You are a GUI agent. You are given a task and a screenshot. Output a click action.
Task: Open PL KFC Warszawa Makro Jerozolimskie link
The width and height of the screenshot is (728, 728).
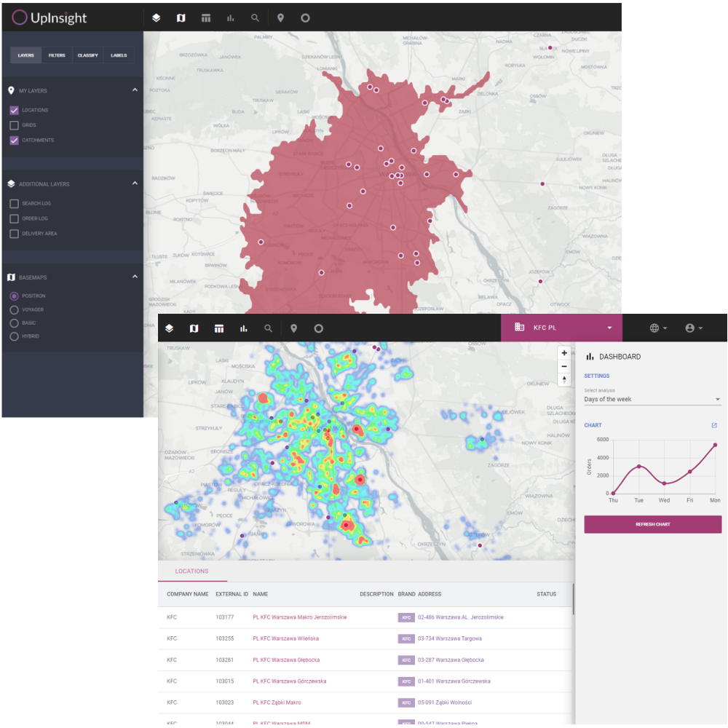click(x=300, y=617)
